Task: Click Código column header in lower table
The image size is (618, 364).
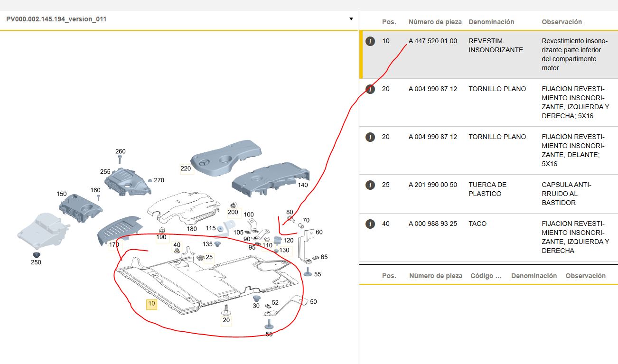Action: click(486, 276)
